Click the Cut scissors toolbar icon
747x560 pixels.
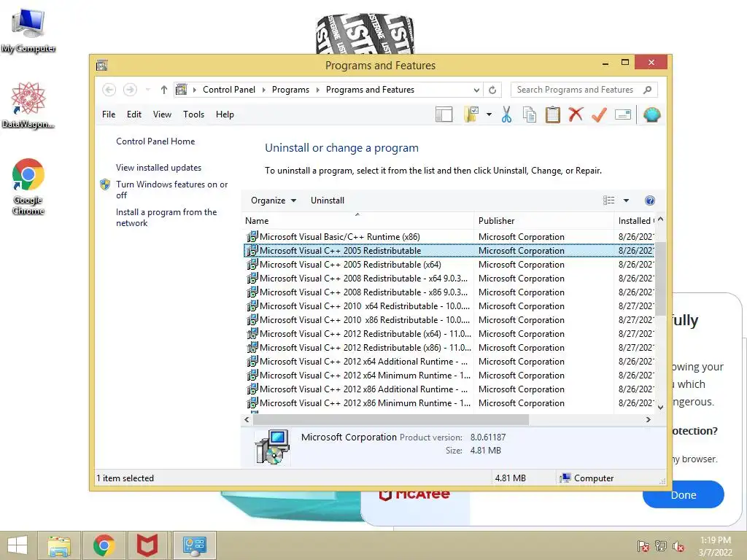(x=506, y=114)
